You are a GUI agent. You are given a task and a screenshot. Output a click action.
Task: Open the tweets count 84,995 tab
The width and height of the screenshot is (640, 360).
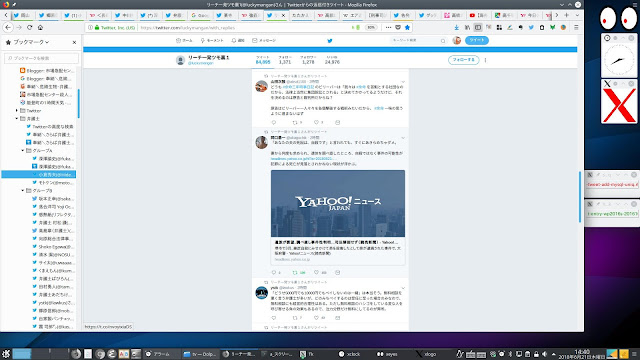point(263,60)
